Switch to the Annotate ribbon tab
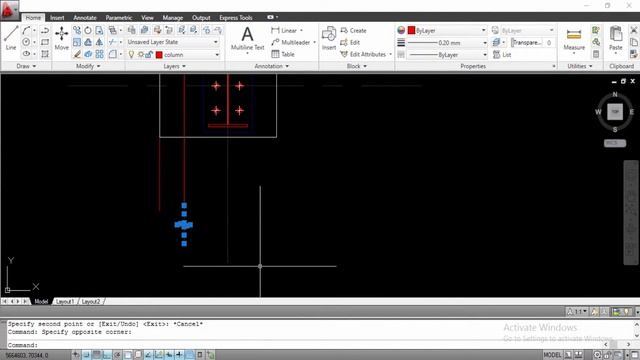The width and height of the screenshot is (640, 360). pyautogui.click(x=85, y=18)
